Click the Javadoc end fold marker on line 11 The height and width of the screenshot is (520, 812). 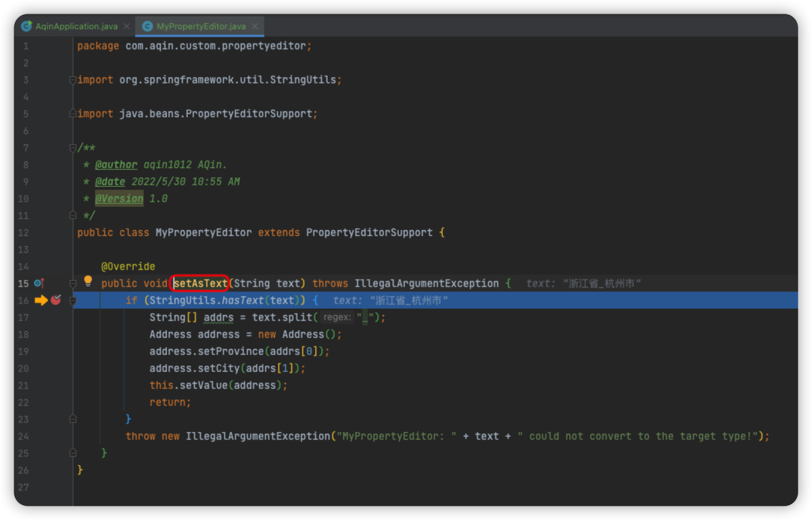pyautogui.click(x=73, y=215)
